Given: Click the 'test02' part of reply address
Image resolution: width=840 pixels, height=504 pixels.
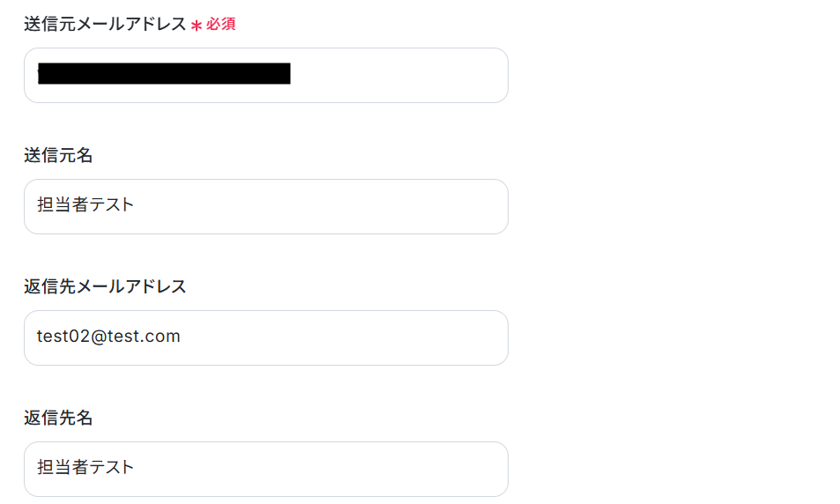Looking at the screenshot, I should coord(63,337).
